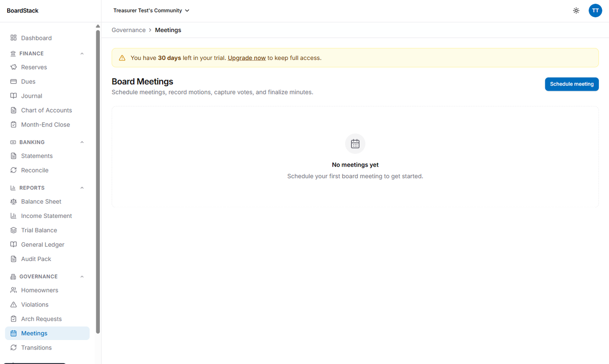Screen dimensions: 609x364
Task: Click the Governance breadcrumb link
Action: click(x=129, y=30)
